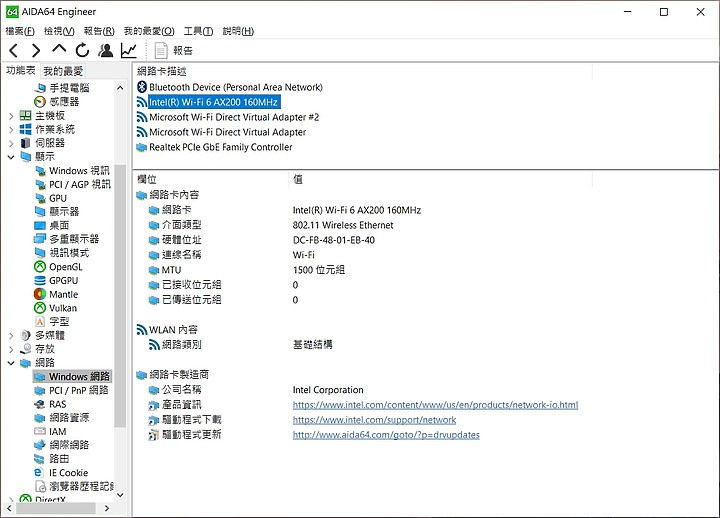Image resolution: width=720 pixels, height=518 pixels.
Task: Open the 工具(T) menu
Action: coord(198,31)
